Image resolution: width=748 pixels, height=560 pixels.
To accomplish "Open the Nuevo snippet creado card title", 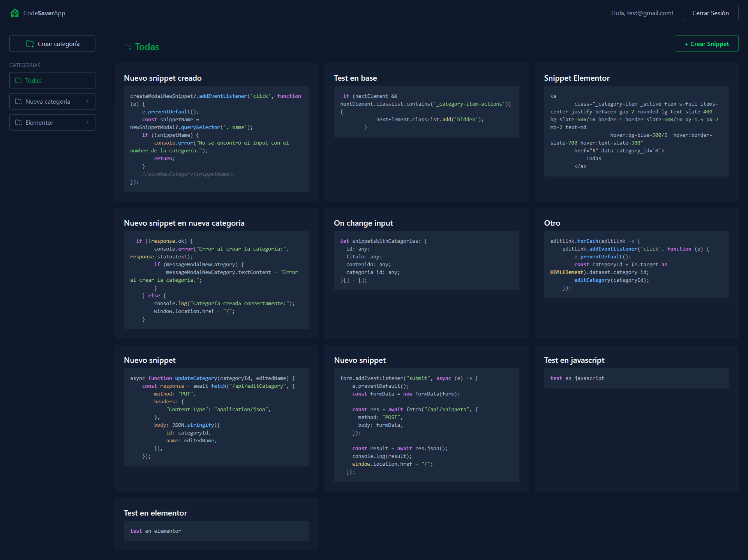I will [163, 78].
